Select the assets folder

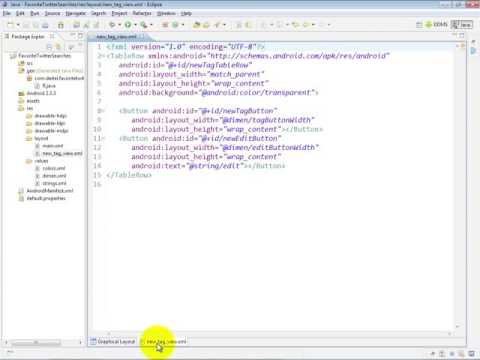(29, 101)
